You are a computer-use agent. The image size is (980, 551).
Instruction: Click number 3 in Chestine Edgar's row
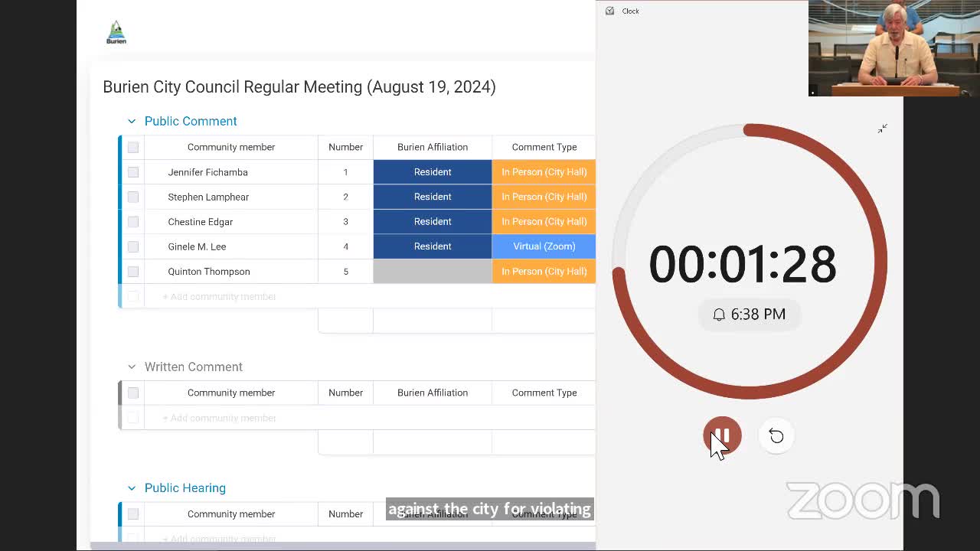[x=345, y=222]
